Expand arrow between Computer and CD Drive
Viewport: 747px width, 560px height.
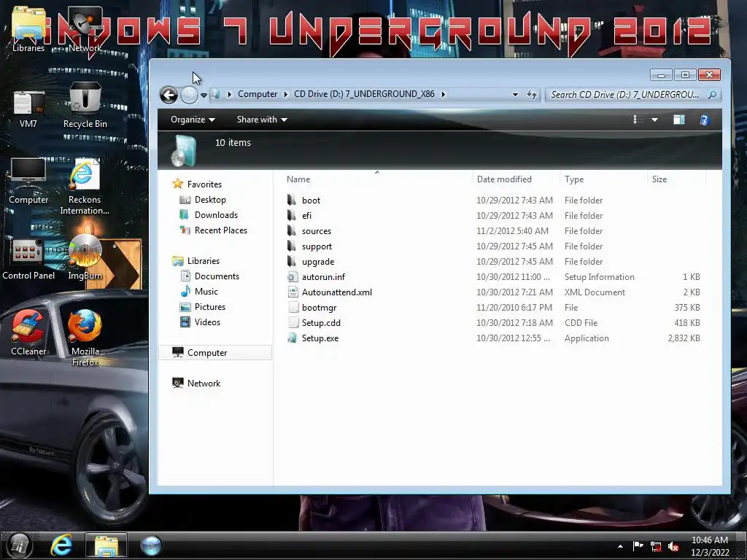pyautogui.click(x=285, y=94)
